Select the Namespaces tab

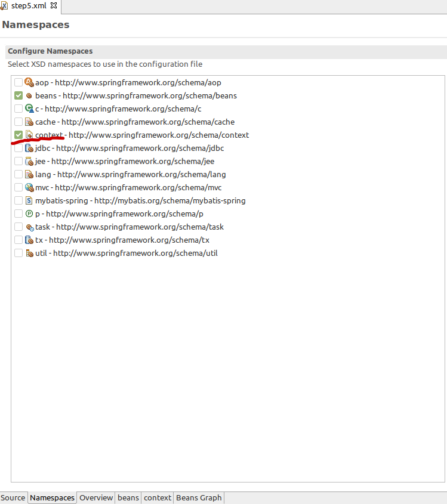tap(52, 497)
